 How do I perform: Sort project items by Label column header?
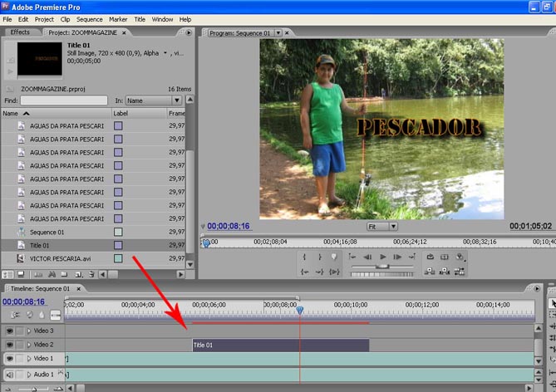pos(121,113)
